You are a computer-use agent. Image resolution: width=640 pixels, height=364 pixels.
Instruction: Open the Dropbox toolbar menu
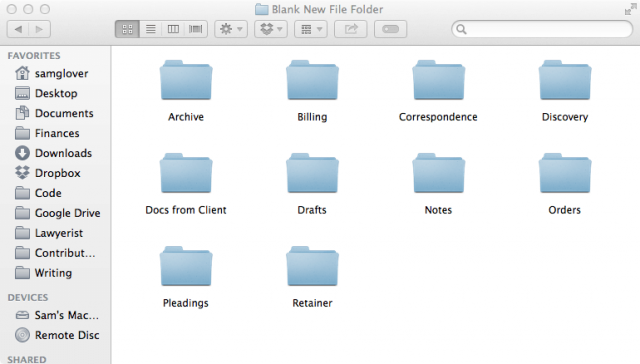[x=271, y=29]
